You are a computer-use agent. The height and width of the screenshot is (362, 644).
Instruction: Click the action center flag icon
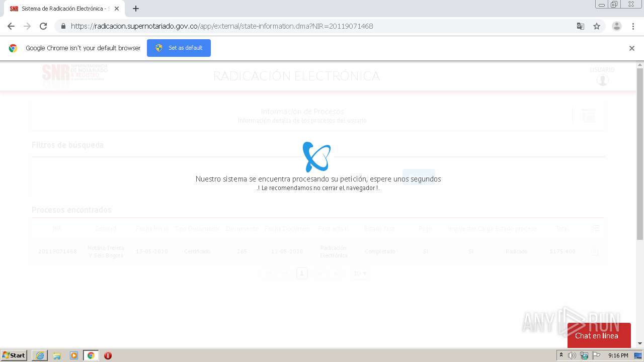pos(596,355)
